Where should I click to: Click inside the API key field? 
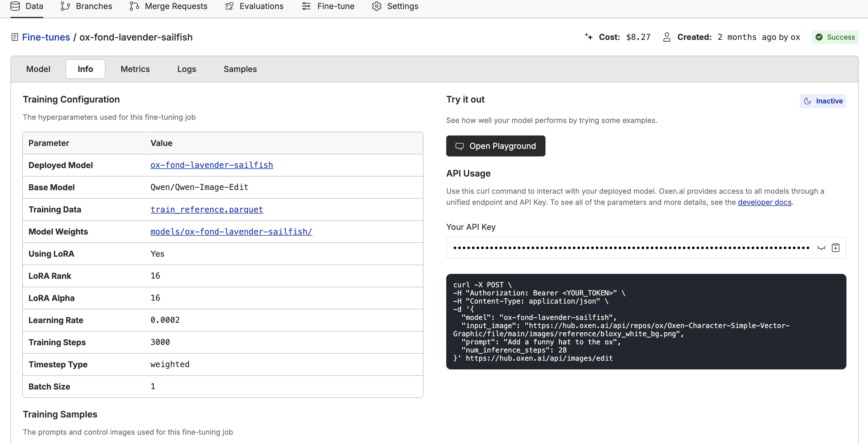pyautogui.click(x=630, y=248)
